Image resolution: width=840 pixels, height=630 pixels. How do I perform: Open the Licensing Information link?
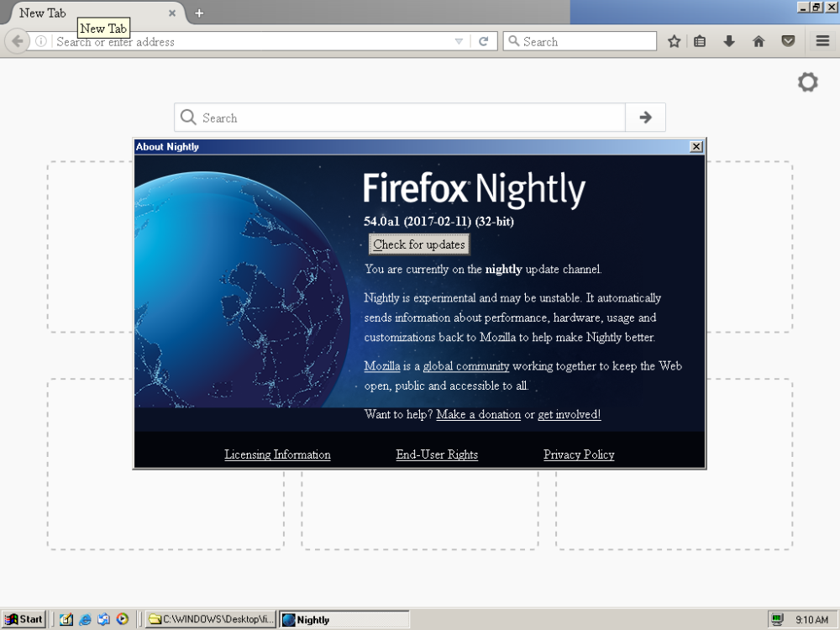tap(277, 454)
